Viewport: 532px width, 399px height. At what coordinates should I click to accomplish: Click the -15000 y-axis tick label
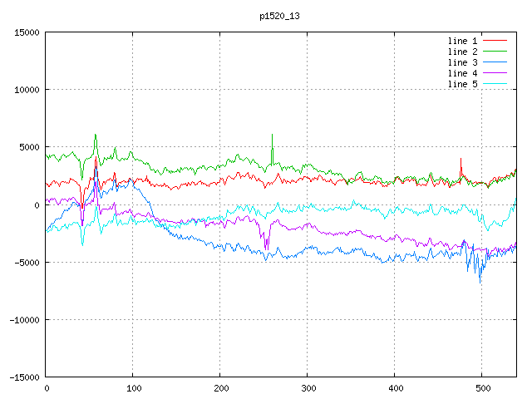tap(23, 377)
